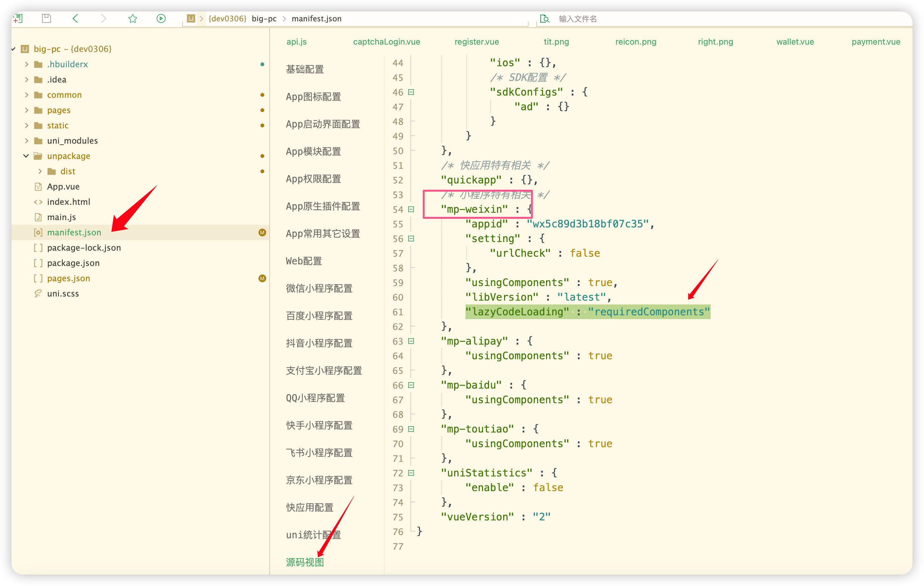The width and height of the screenshot is (924, 586).
Task: Expand the dist folder
Action: [x=40, y=171]
